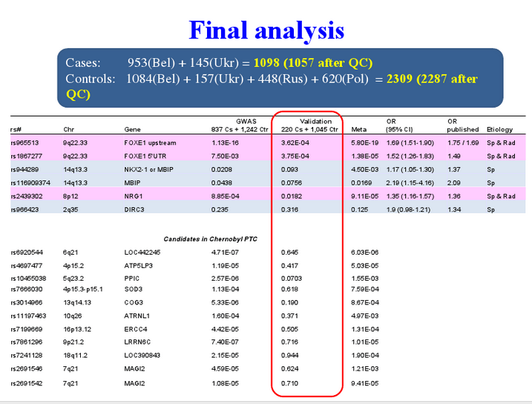Image resolution: width=532 pixels, height=404 pixels.
Task: Select chromosome cell '16p13.12'
Action: coord(77,329)
